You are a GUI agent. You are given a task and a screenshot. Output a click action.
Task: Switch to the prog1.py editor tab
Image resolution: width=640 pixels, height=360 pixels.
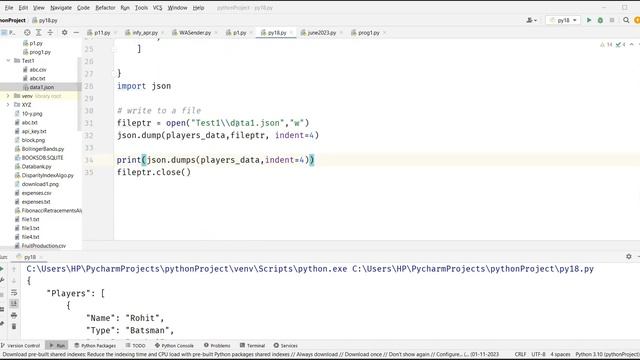[x=368, y=33]
